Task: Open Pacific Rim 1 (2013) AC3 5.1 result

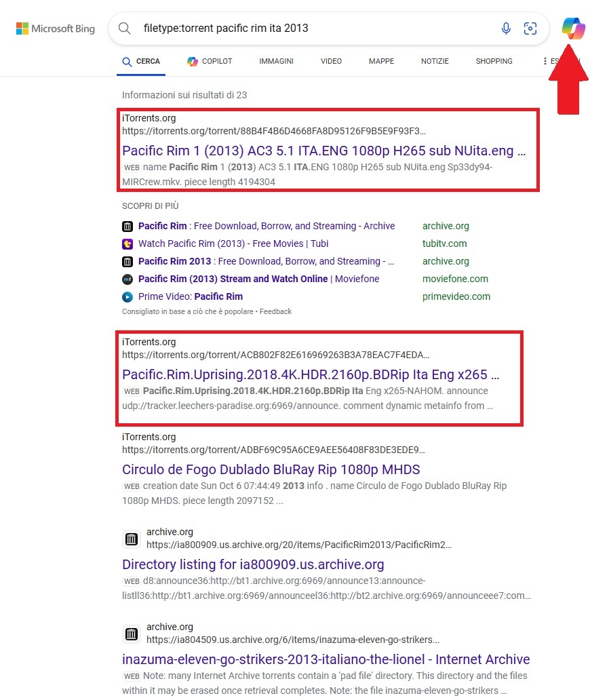Action: pyautogui.click(x=324, y=151)
